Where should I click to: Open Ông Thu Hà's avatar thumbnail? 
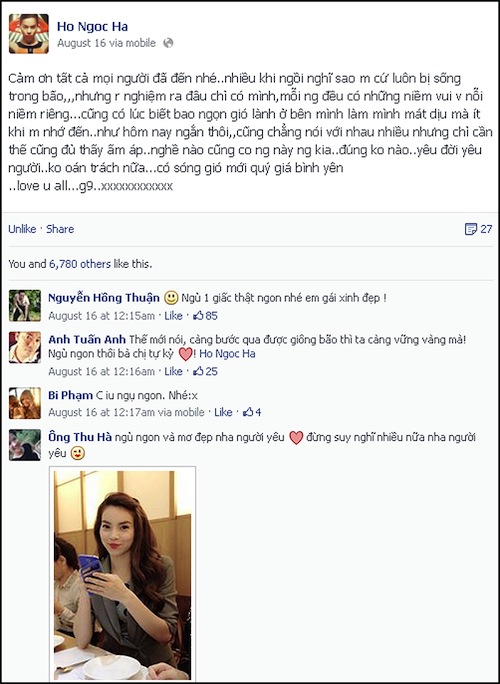25,445
